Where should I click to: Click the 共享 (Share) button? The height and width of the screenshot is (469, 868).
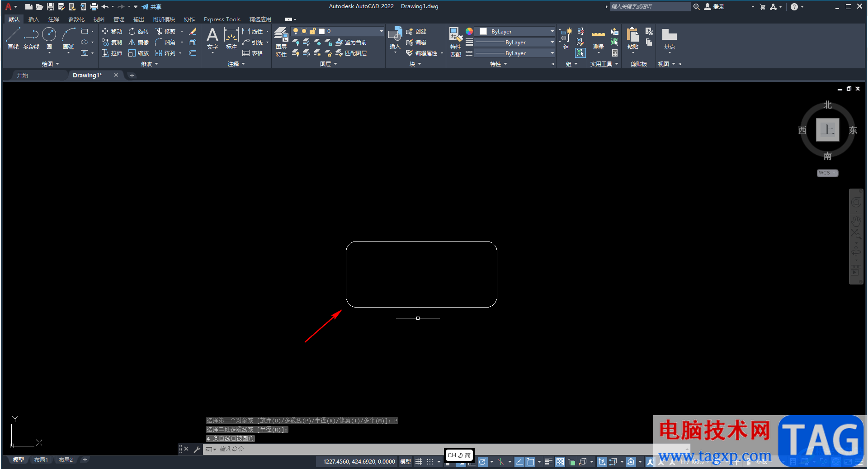point(151,7)
